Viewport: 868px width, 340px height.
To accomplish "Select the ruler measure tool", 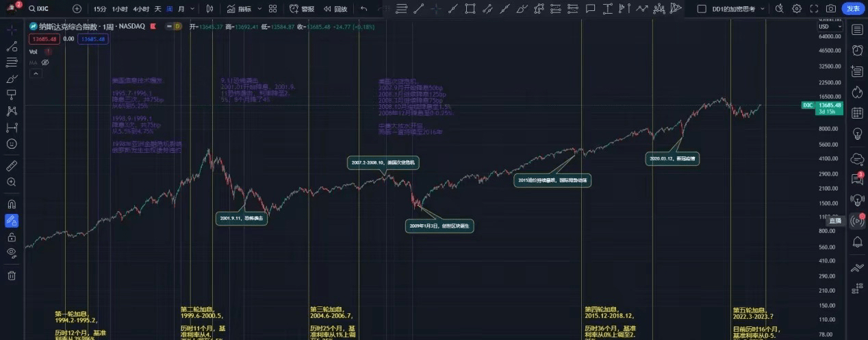I will [11, 166].
